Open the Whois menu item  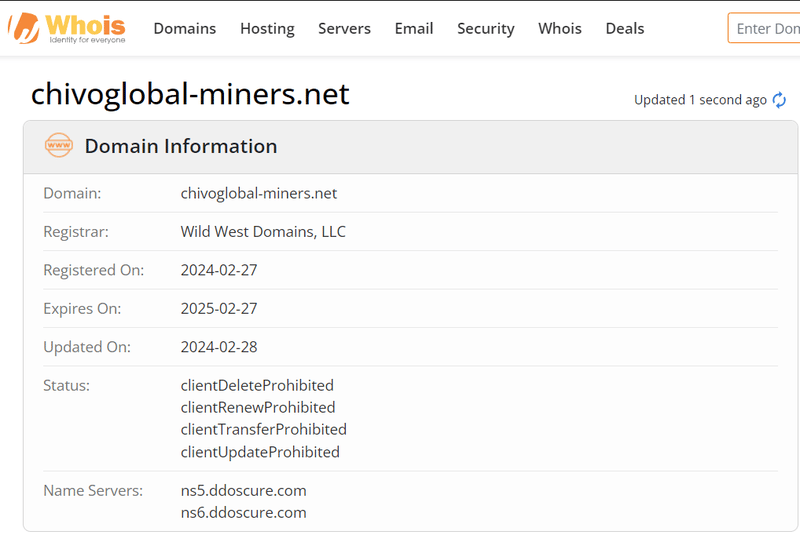(x=560, y=29)
